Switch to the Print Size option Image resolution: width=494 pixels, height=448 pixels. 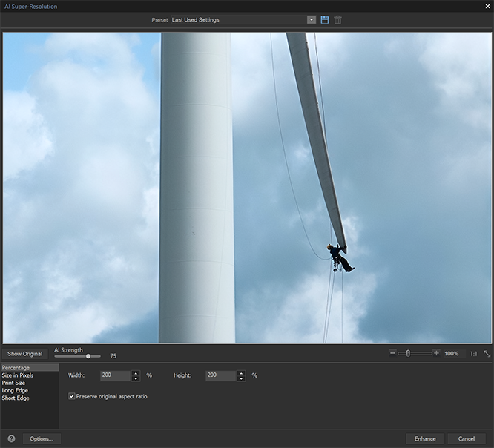pos(13,383)
